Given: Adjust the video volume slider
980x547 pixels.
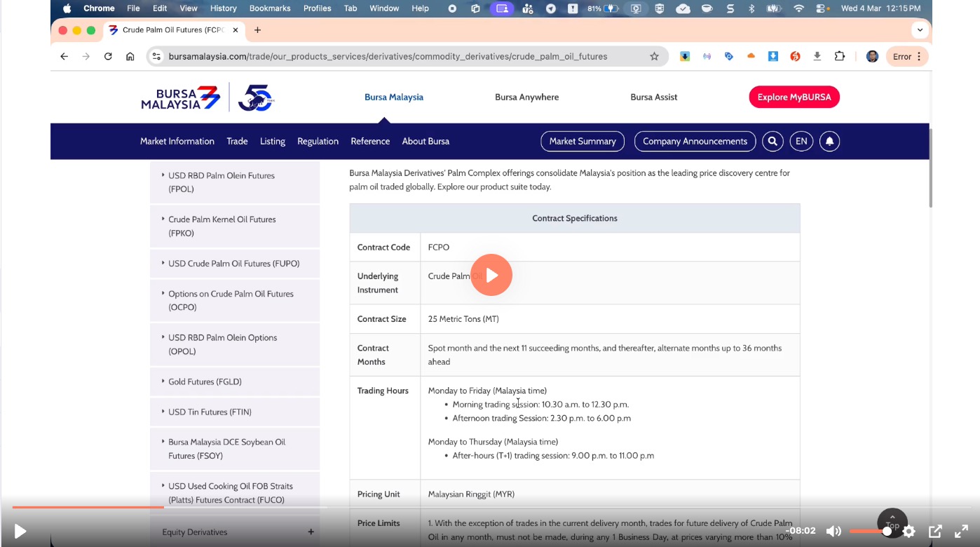Looking at the screenshot, I should pos(869,532).
